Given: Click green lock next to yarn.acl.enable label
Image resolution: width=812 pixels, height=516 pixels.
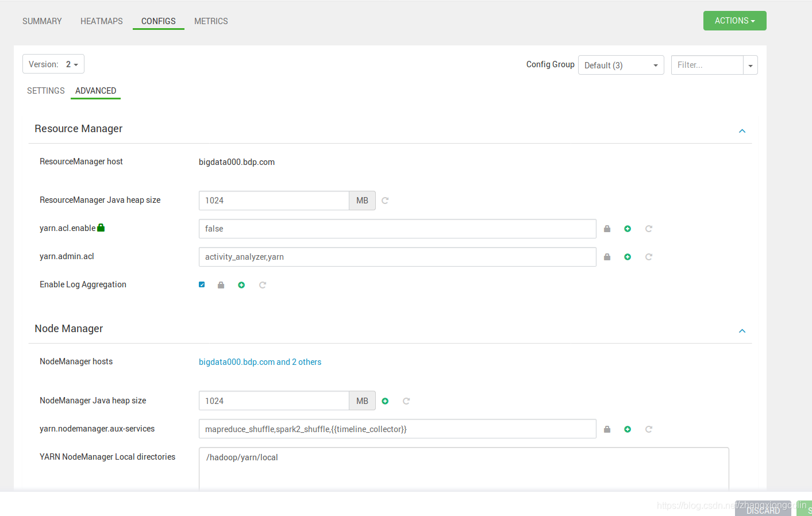Looking at the screenshot, I should pyautogui.click(x=101, y=228).
